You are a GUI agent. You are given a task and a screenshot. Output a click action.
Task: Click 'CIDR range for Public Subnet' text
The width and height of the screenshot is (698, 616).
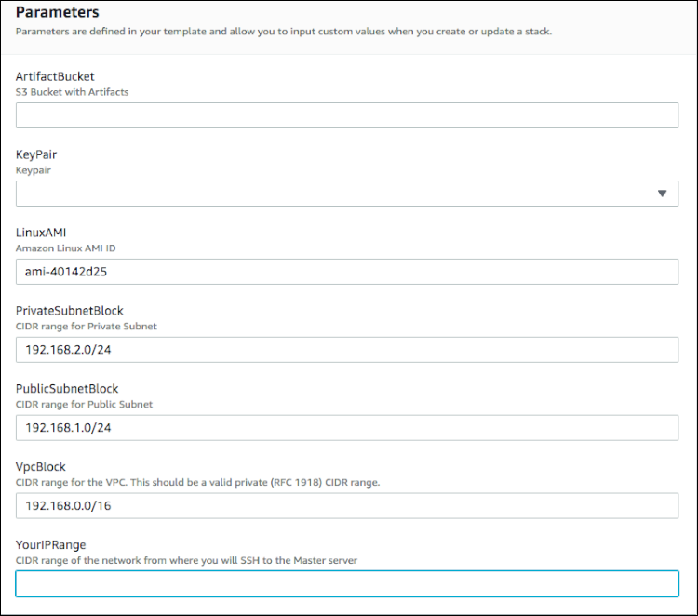coord(84,404)
